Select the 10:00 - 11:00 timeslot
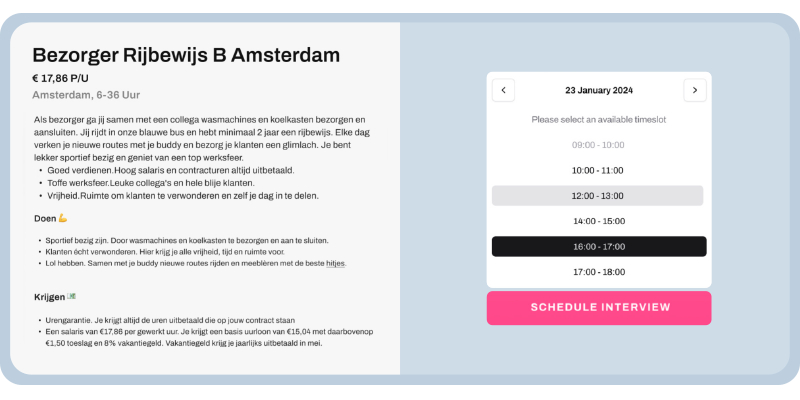Image resolution: width=800 pixels, height=400 pixels. click(597, 171)
